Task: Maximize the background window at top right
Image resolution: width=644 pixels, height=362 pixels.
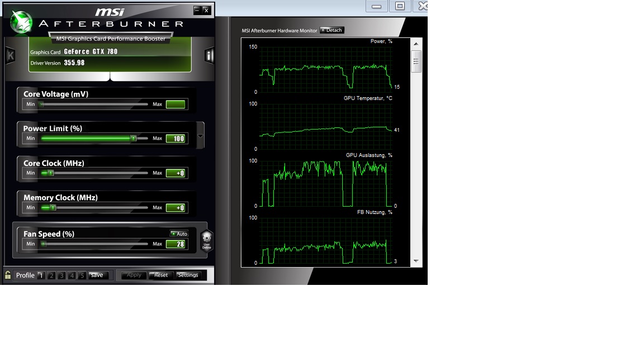Action: coord(400,6)
